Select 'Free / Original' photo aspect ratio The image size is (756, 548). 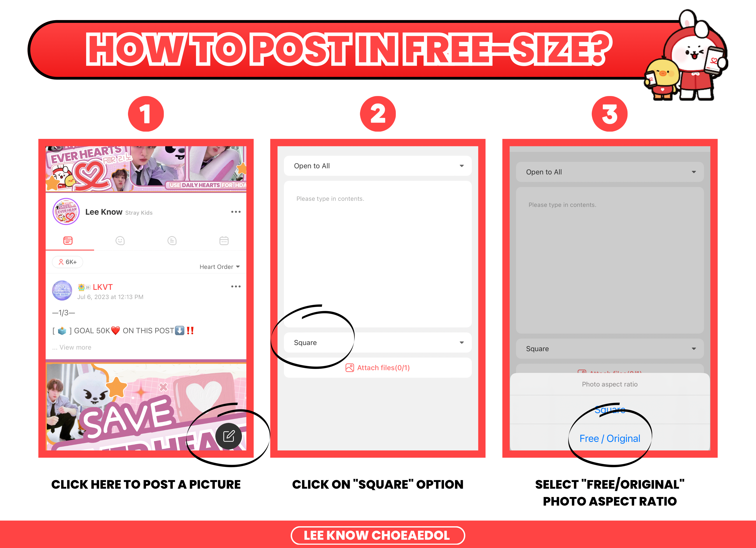coord(610,439)
